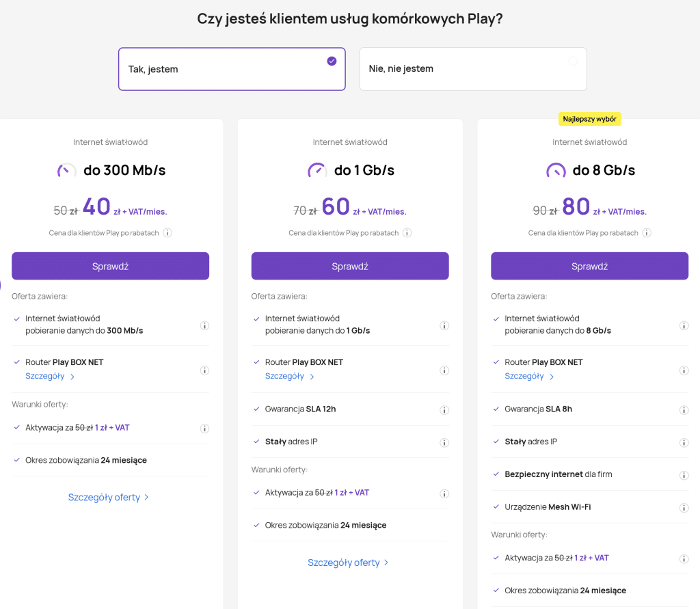Click info icon for 300 Mb/s activation fee
The width and height of the screenshot is (700, 609).
click(204, 429)
